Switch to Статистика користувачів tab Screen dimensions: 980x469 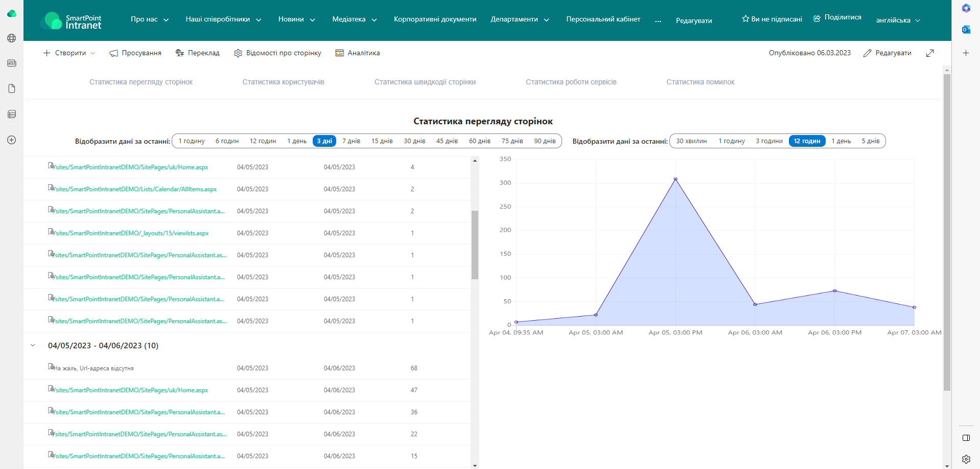[283, 82]
